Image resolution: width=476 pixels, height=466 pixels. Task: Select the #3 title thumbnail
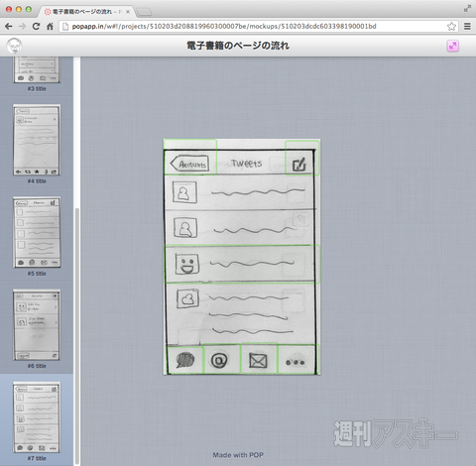(37, 69)
